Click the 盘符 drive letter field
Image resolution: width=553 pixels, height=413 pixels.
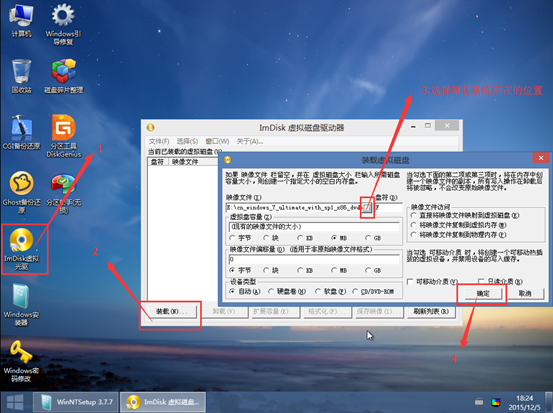click(x=388, y=207)
